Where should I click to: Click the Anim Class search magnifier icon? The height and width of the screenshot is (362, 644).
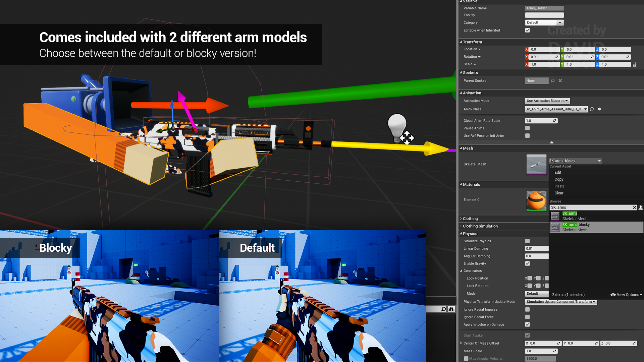pos(592,109)
